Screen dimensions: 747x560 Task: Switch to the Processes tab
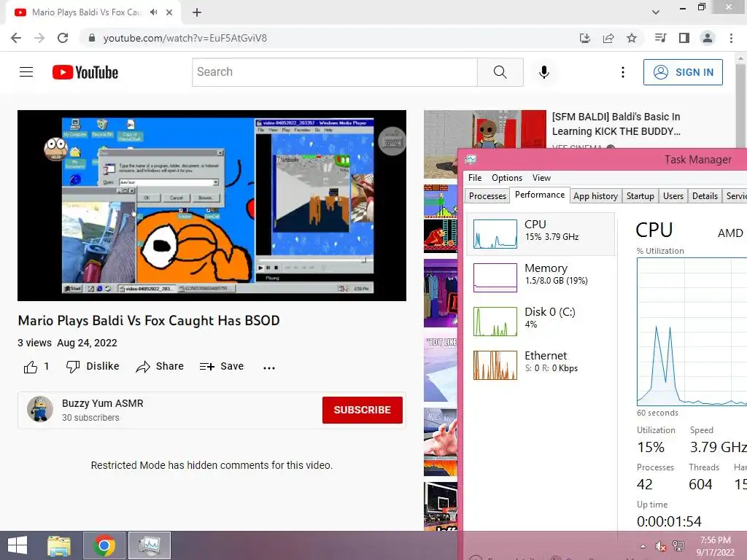pos(487,195)
